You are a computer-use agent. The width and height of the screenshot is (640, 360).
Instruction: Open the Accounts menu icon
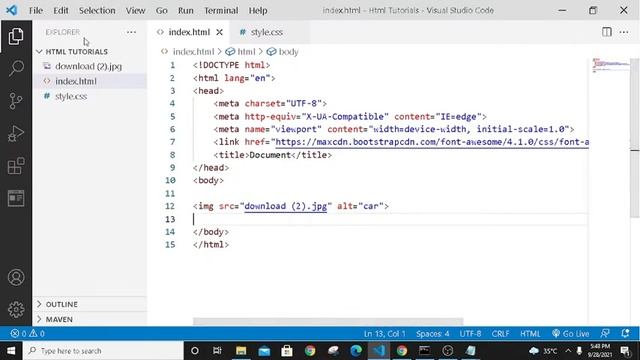click(x=16, y=278)
